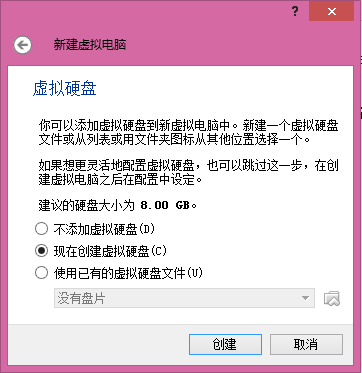This screenshot has width=362, height=373.
Task: Click the paragraph starting 如果想更灵活地配置
Action: (x=189, y=173)
